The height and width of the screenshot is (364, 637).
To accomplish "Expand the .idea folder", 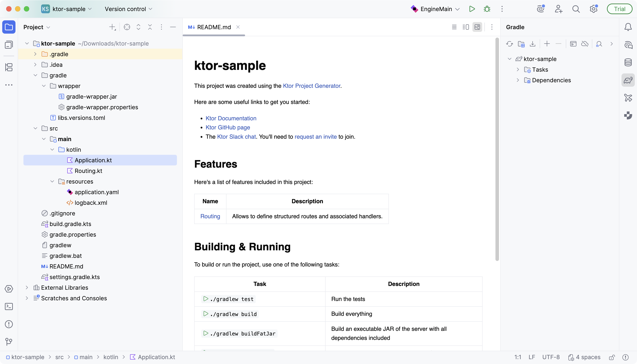I will (x=35, y=65).
